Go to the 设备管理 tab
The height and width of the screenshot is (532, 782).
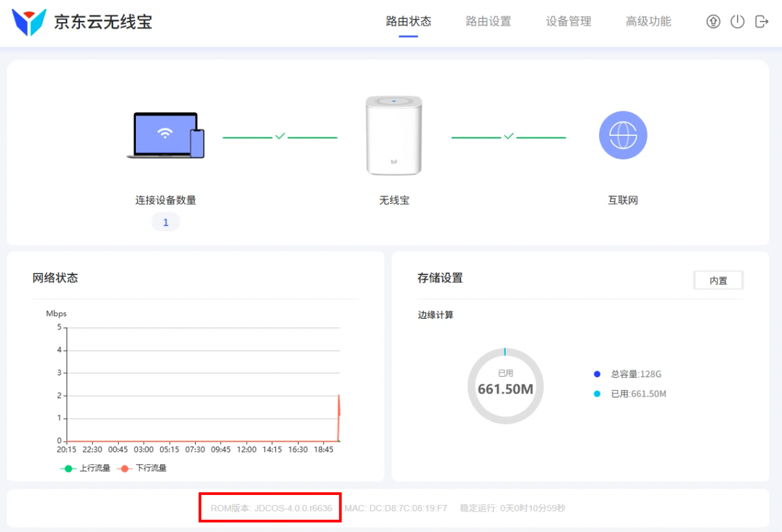[568, 22]
